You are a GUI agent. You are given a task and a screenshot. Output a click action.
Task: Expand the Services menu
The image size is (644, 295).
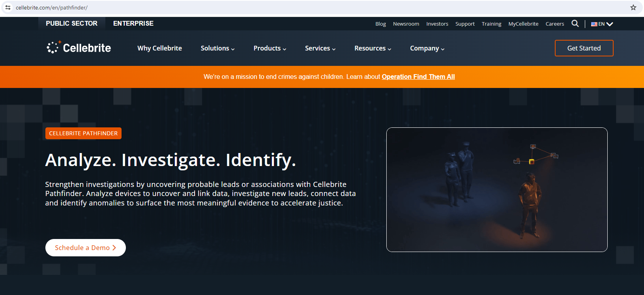[x=320, y=48]
